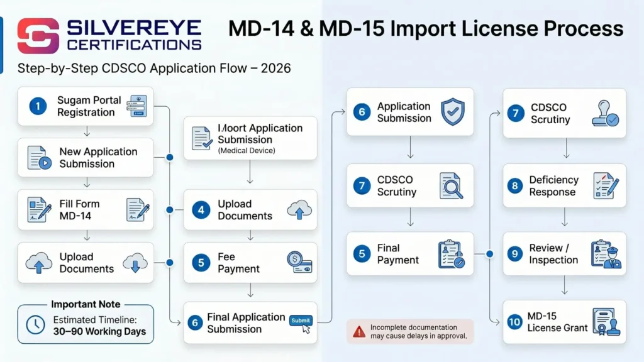Click the red warning triangle icon
Viewport: 644px width, 362px height.
click(359, 332)
